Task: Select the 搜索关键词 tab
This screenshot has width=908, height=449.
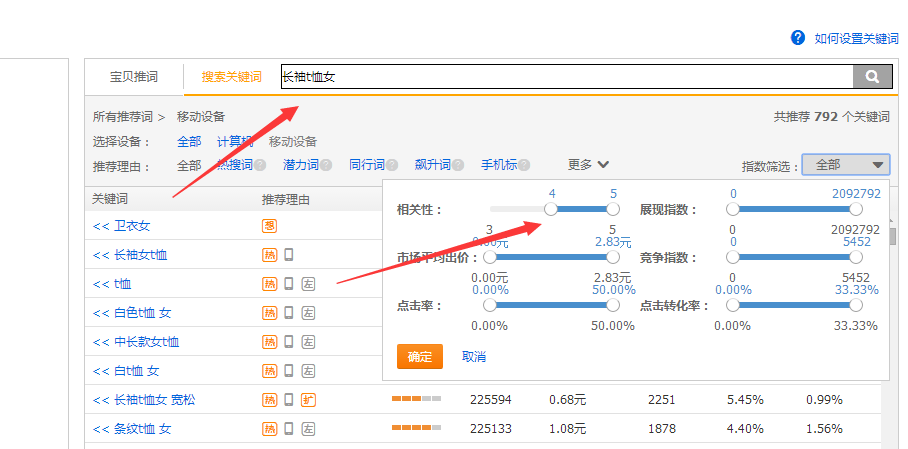Action: pyautogui.click(x=231, y=76)
